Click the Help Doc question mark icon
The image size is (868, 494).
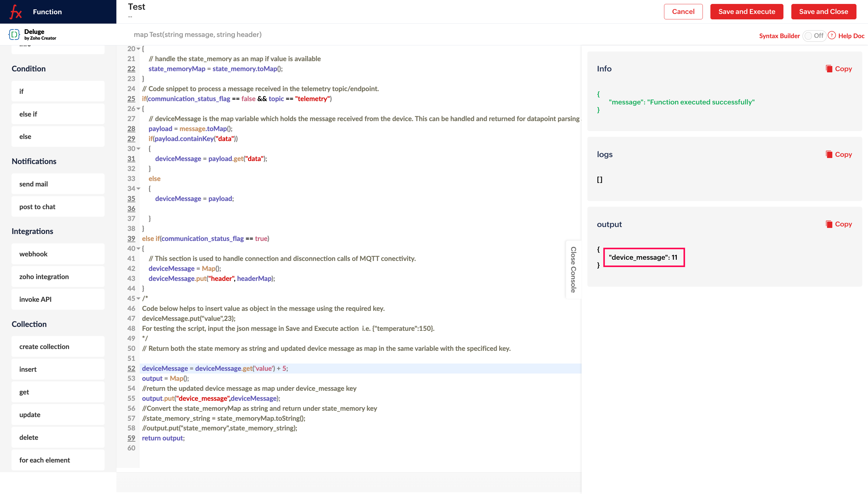click(832, 36)
